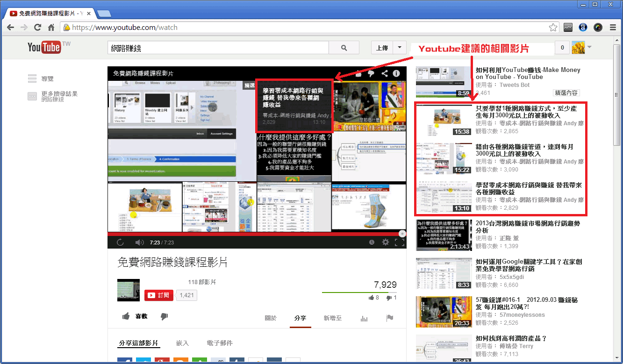Viewport: 623px width, 364px height.
Task: Open the end-screen sock image thumbnail
Action: [369, 207]
